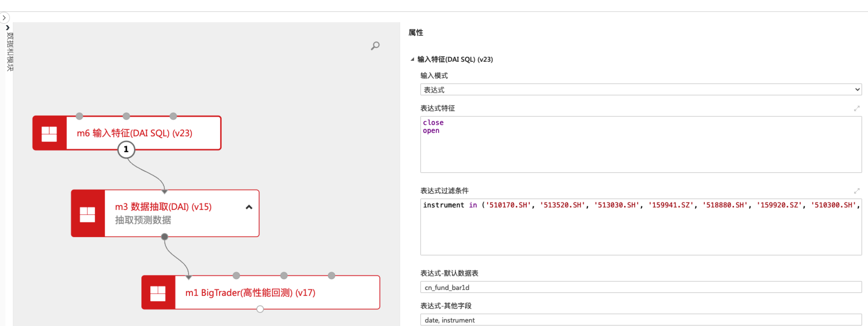Select the m6 输入特征(DAI SQL) (v23) node
This screenshot has height=326, width=868.
127,133
